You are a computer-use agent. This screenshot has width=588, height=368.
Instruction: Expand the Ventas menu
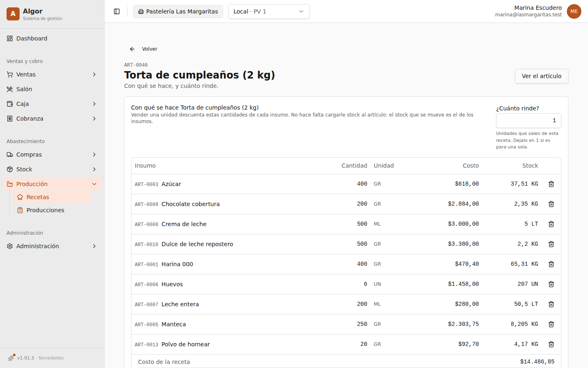point(52,74)
